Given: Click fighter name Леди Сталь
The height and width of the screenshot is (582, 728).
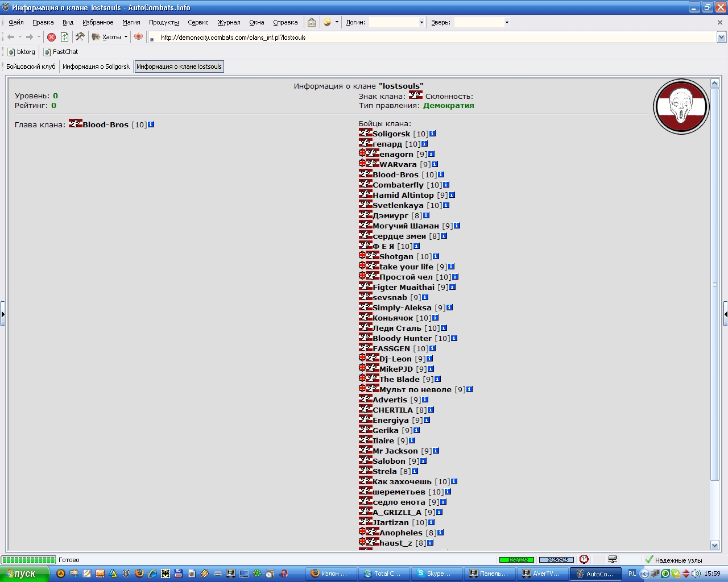Looking at the screenshot, I should point(397,328).
